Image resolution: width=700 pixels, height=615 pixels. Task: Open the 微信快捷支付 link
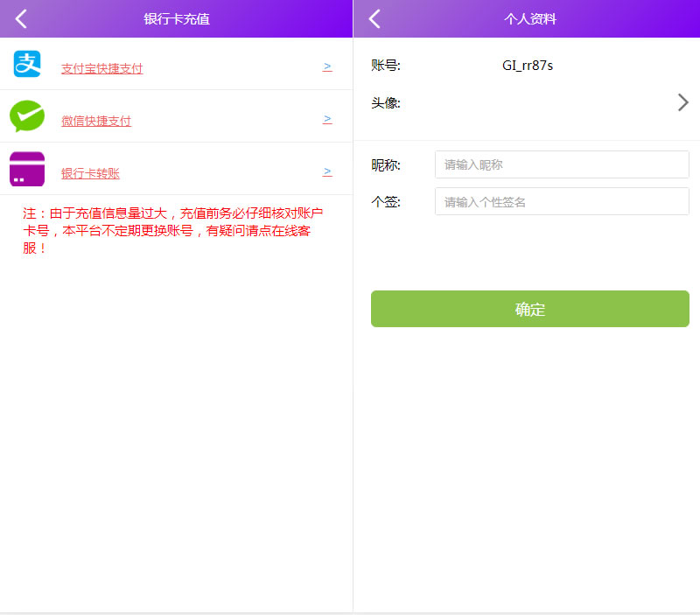[96, 121]
